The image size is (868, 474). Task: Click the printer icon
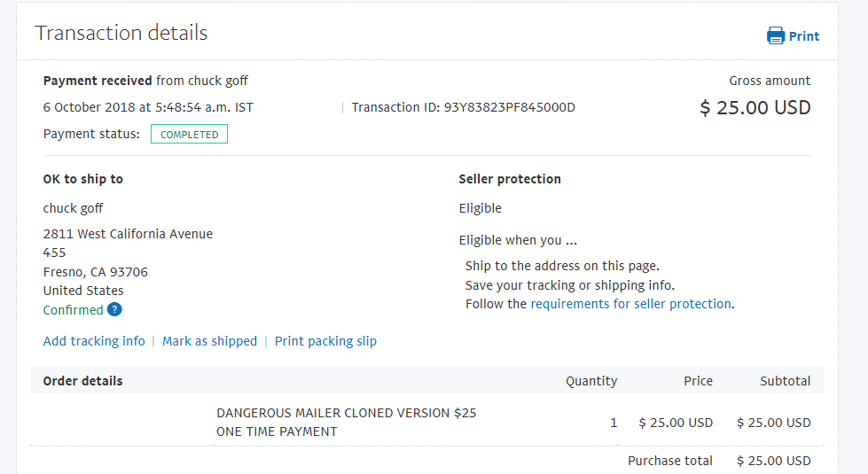(x=776, y=36)
